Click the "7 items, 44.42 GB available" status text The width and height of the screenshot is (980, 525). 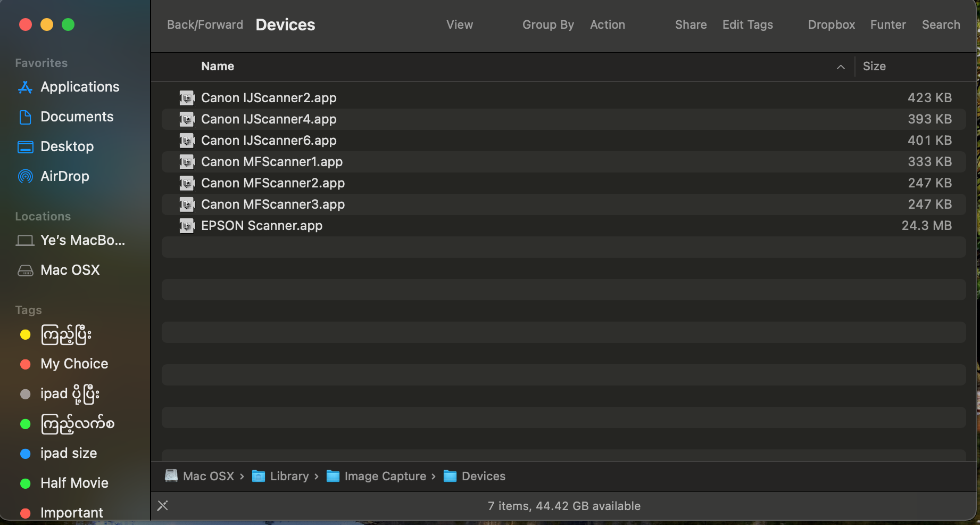click(x=564, y=506)
